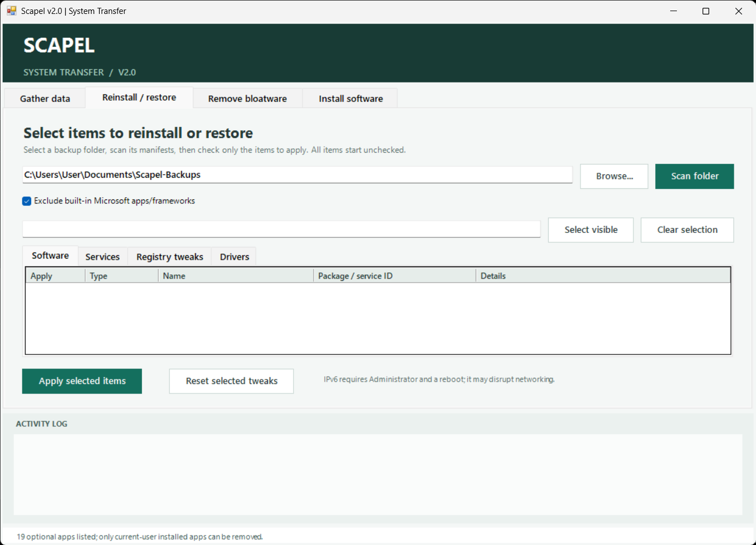The image size is (756, 545).
Task: Click the Select visible button
Action: pyautogui.click(x=591, y=230)
